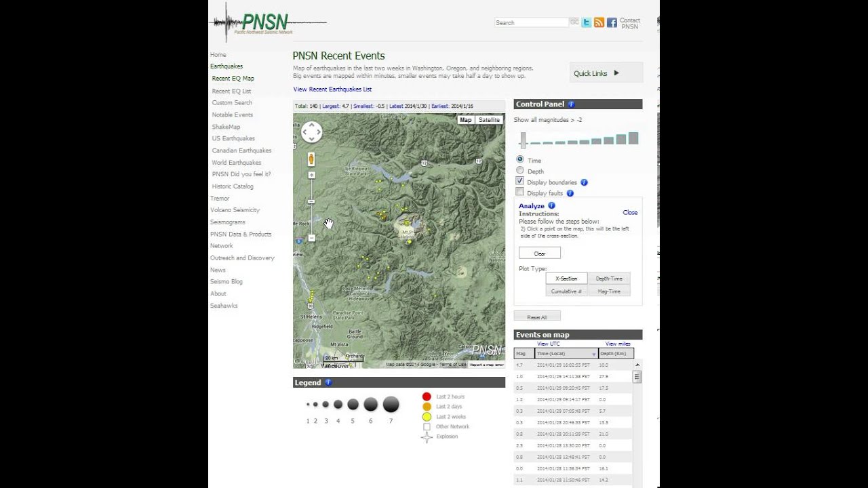The image size is (868, 488).
Task: Move the magnitude filter slider handle
Action: tap(524, 139)
